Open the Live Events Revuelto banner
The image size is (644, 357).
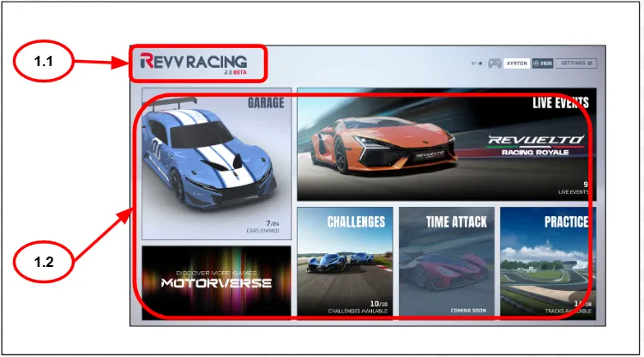[x=447, y=144]
